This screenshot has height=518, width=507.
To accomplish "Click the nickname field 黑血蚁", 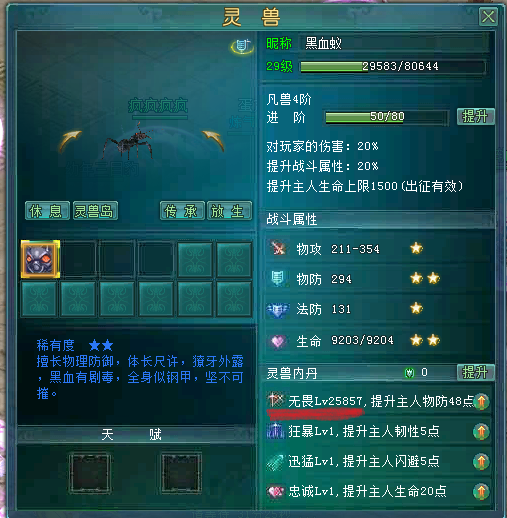I will pyautogui.click(x=394, y=43).
